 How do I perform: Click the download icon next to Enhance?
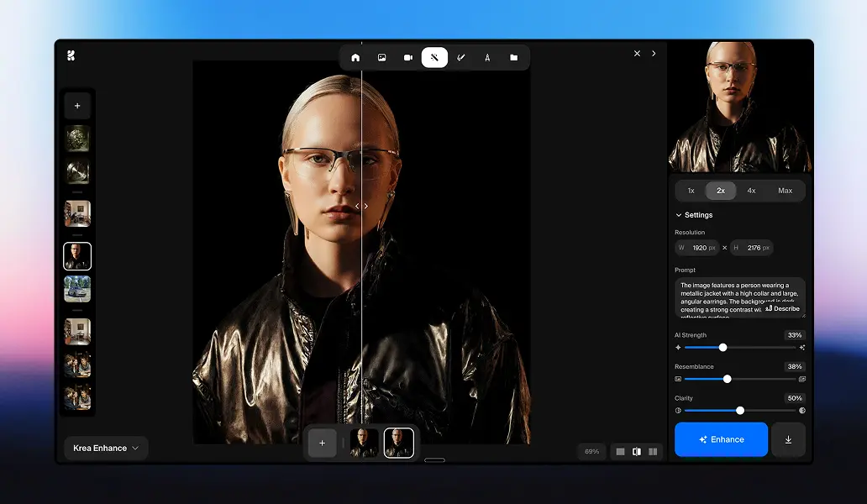[x=788, y=439]
